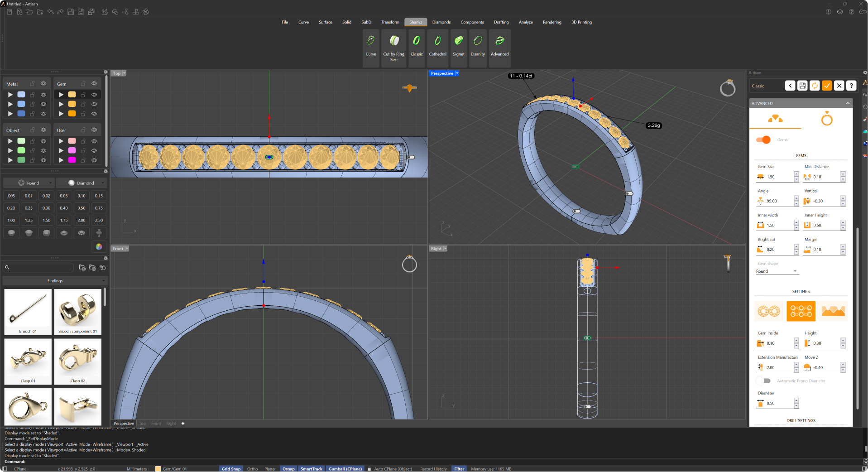
Task: Select the magenta User layer color swatch
Action: [72, 160]
